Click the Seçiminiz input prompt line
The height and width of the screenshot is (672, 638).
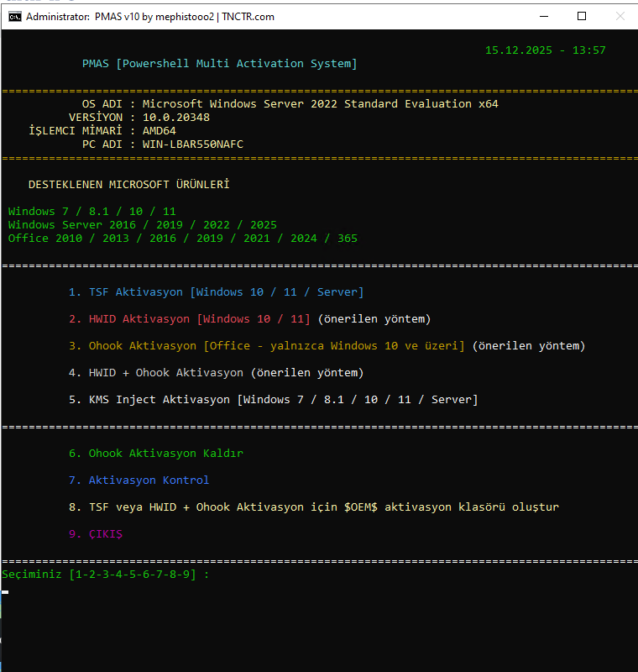point(105,575)
